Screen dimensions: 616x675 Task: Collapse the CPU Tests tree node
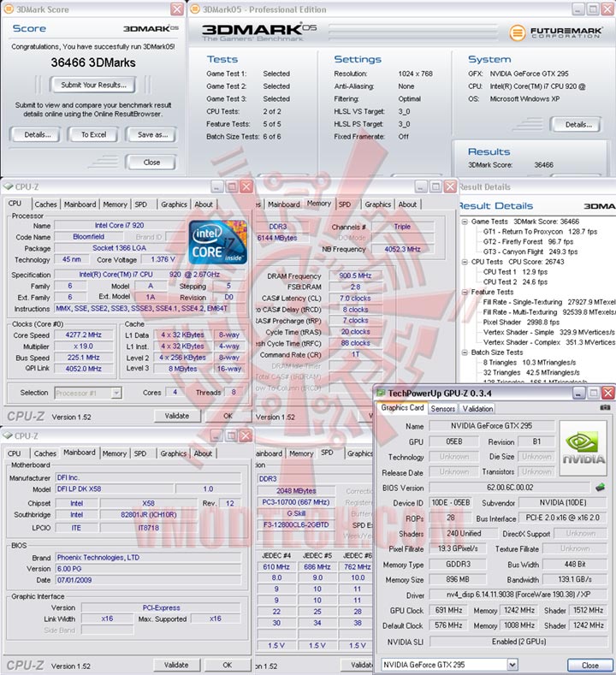click(465, 262)
